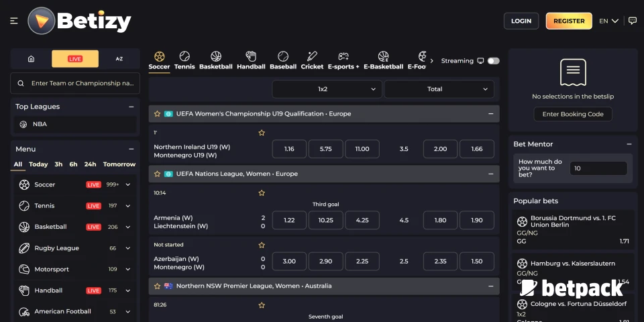This screenshot has height=322, width=644.
Task: Collapse the Northern NSW Premier League group
Action: pos(491,286)
